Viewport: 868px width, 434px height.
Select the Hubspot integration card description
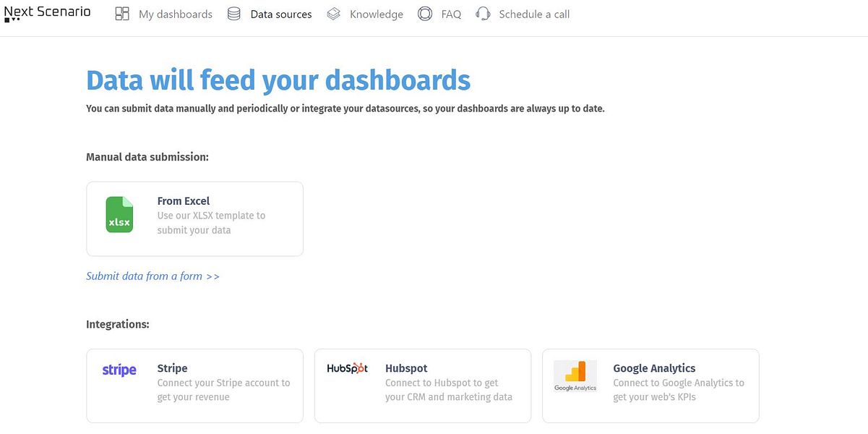(448, 390)
